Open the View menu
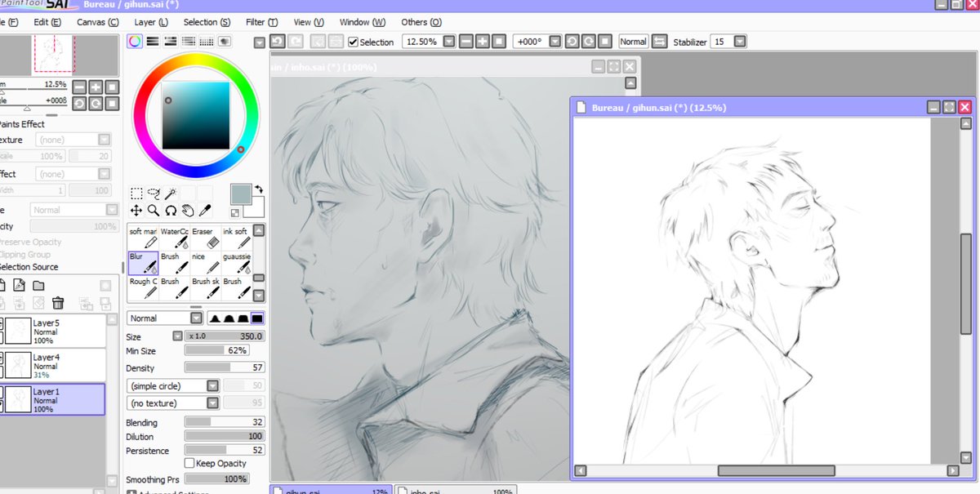Image resolution: width=980 pixels, height=494 pixels. (x=308, y=22)
